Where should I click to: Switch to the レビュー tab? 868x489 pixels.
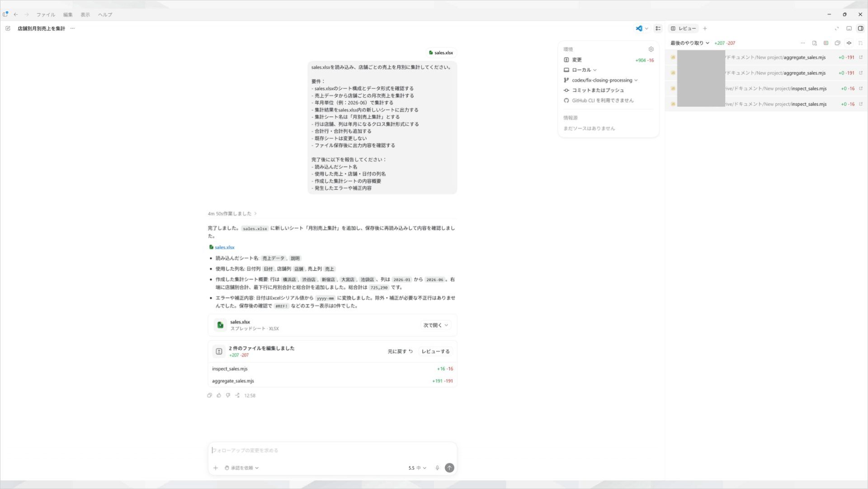coord(683,28)
